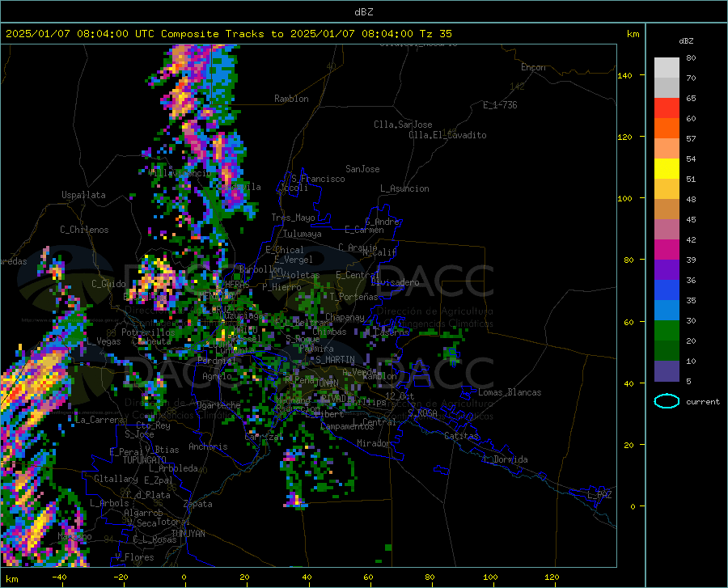Pick the amber 51 dBZ legend swatch

(667, 189)
